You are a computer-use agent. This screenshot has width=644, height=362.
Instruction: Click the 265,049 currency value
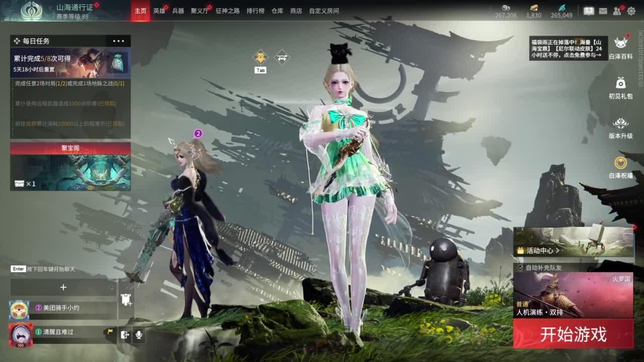pyautogui.click(x=561, y=16)
